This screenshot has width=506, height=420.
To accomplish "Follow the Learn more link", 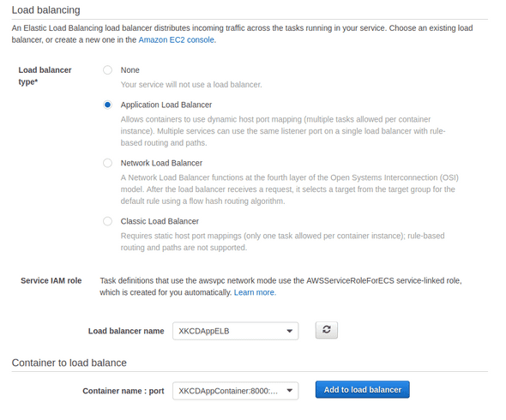I will (x=255, y=292).
